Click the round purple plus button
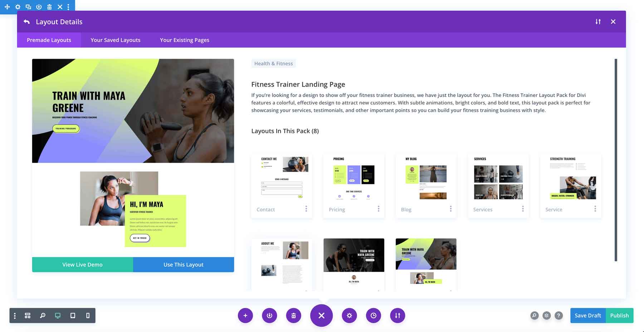 click(x=245, y=316)
